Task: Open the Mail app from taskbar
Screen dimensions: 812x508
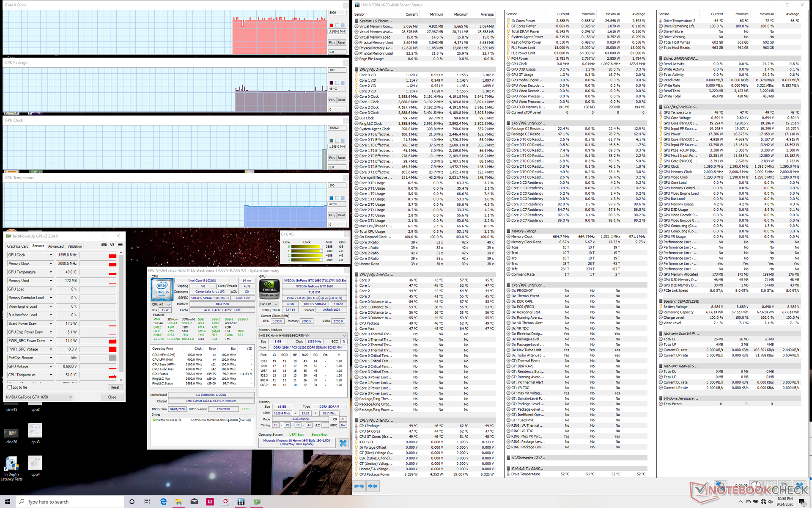Action: point(194,502)
